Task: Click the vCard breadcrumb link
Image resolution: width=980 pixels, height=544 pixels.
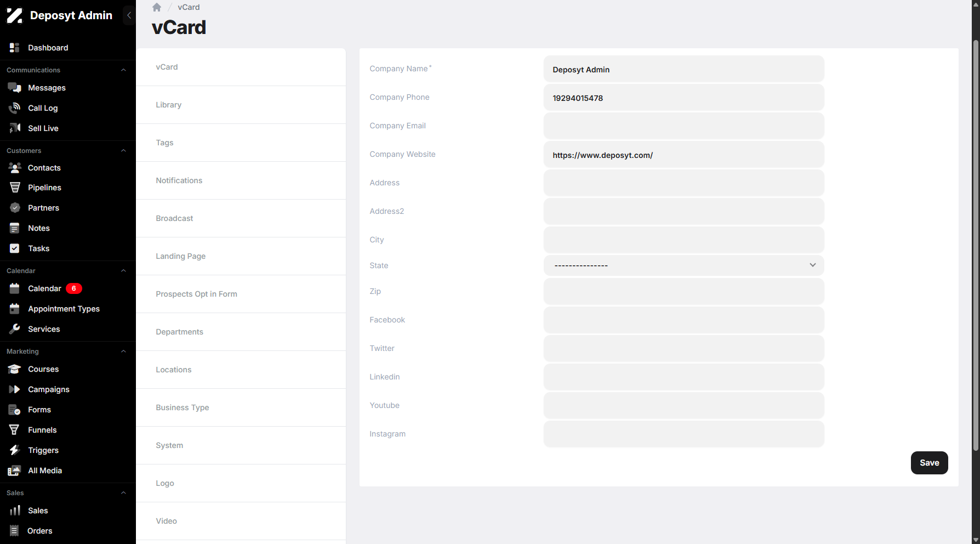Action: click(189, 7)
